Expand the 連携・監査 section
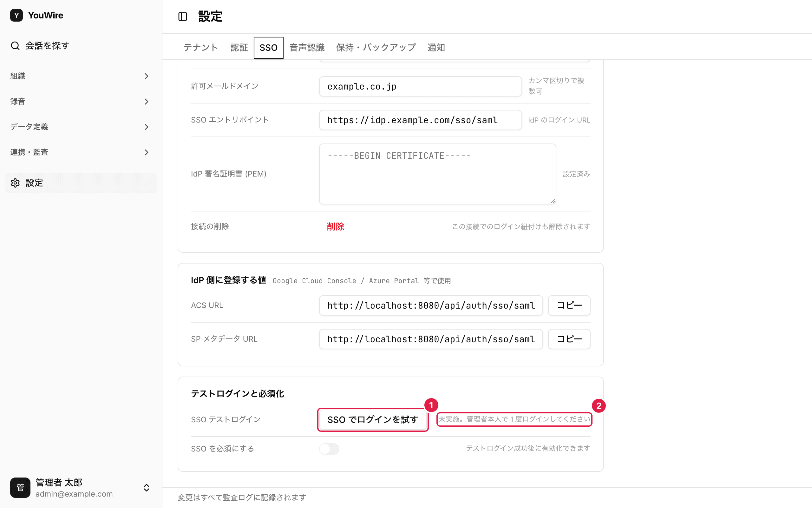Viewport: 812px width, 508px height. tap(81, 152)
